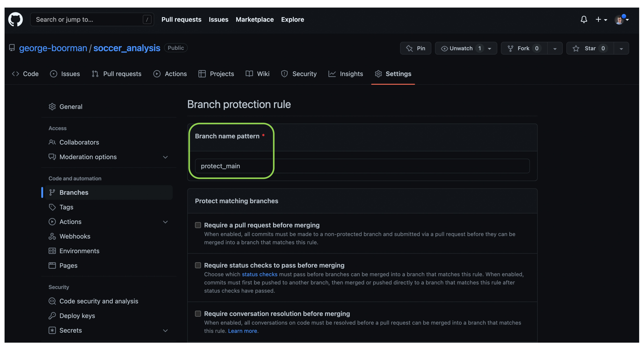Enable Require status checks to pass
This screenshot has width=644, height=358.
(x=198, y=265)
